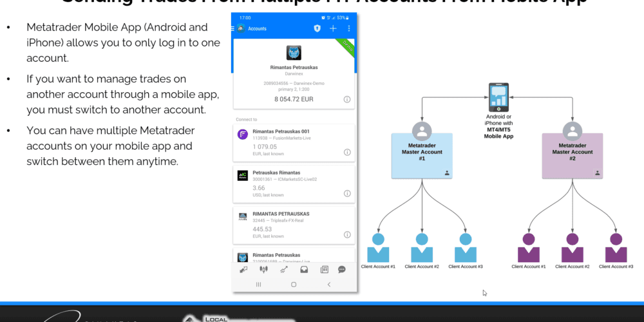Open the chat bubble tab
The height and width of the screenshot is (322, 644).
342,269
